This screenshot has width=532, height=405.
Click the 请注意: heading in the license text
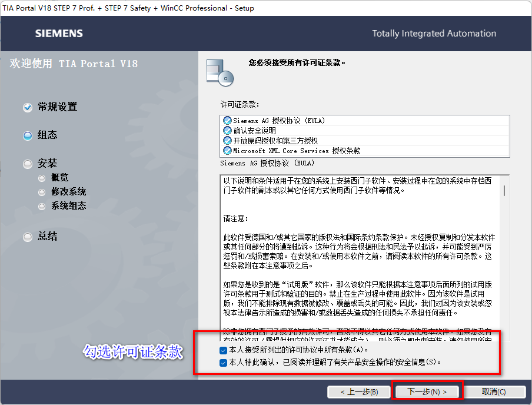coord(235,218)
